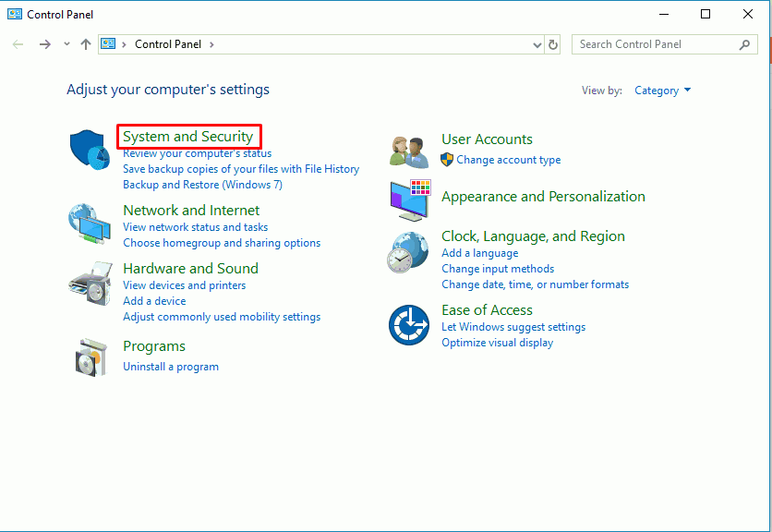Open Appearance and Personalization
The height and width of the screenshot is (532, 772).
pyautogui.click(x=543, y=197)
